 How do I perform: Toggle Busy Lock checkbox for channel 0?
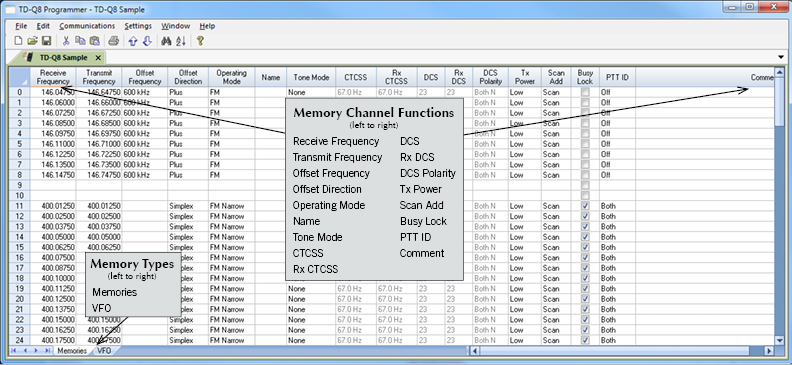pos(585,92)
